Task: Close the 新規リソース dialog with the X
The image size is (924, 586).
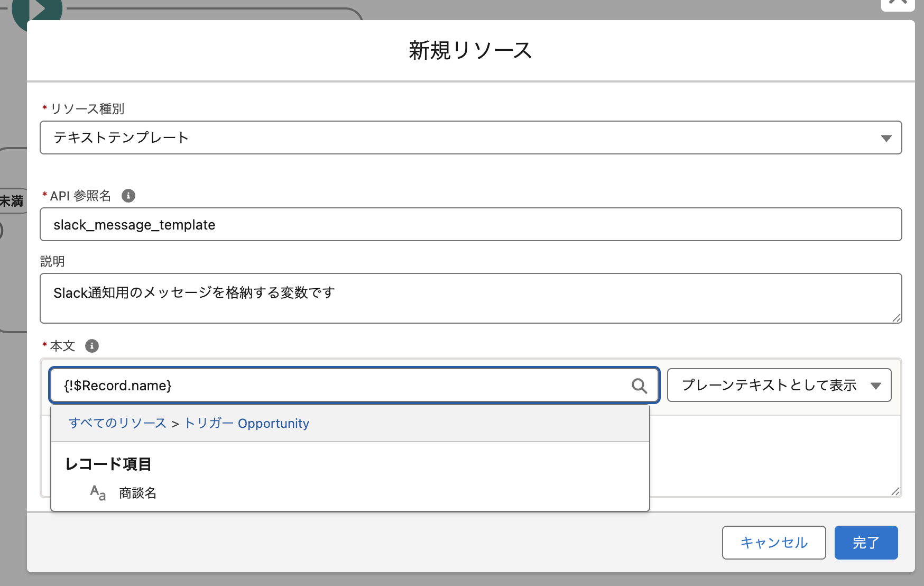Action: click(x=898, y=4)
